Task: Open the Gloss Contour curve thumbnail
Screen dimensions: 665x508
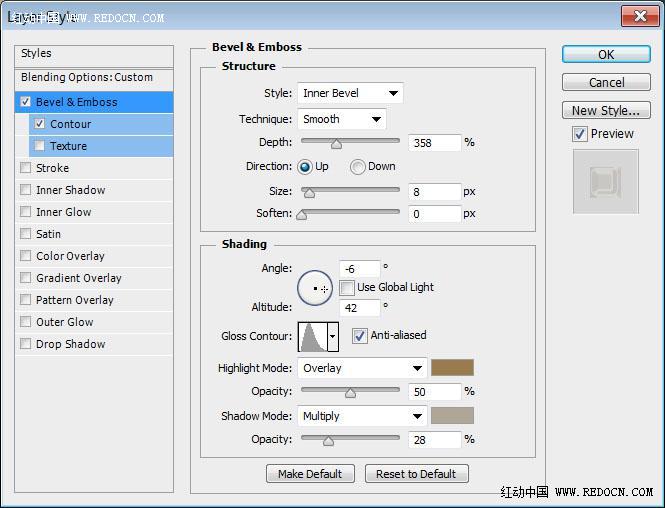Action: tap(313, 336)
